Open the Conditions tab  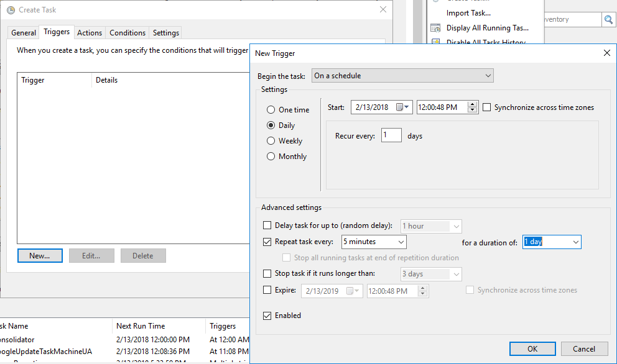click(x=128, y=33)
